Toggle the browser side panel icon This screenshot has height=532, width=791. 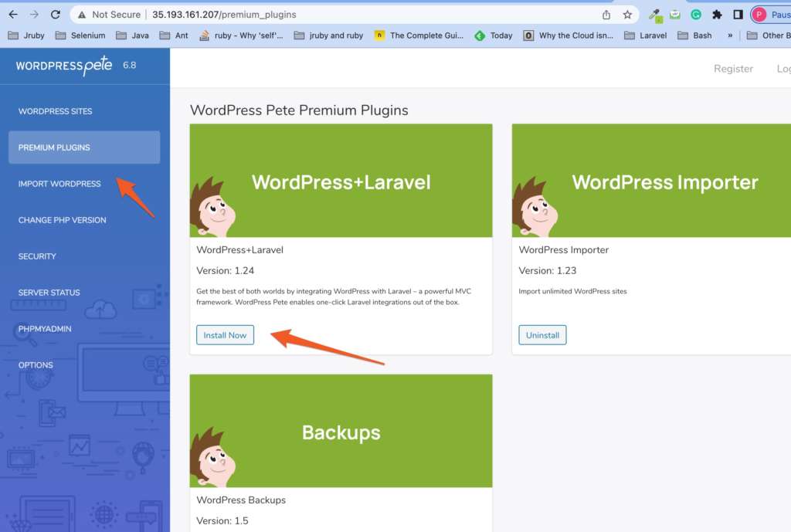click(738, 15)
